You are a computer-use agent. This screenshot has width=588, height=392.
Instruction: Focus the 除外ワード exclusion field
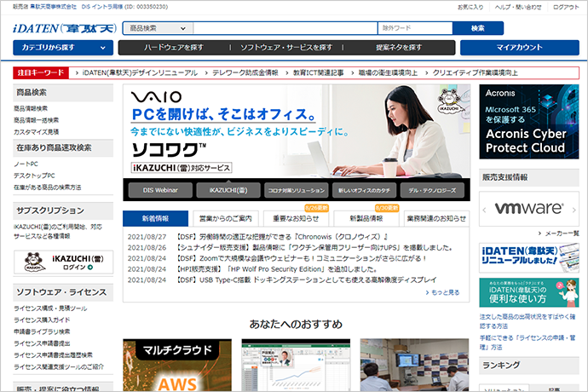415,28
